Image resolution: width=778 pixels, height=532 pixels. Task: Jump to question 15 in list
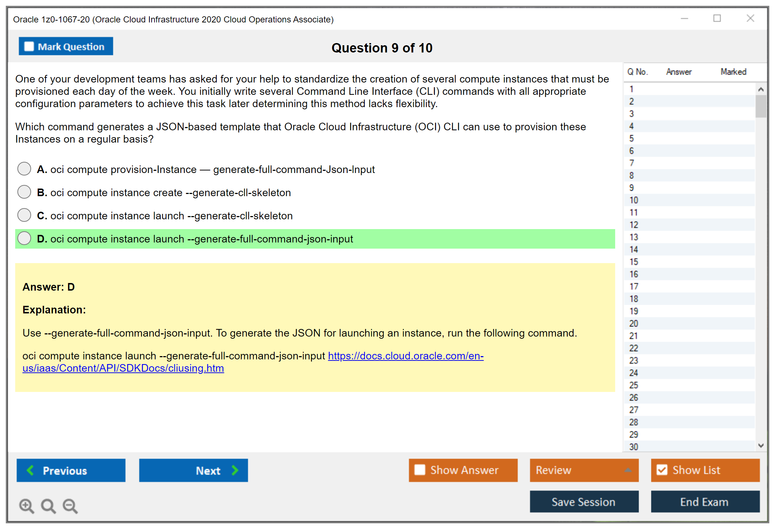click(634, 262)
